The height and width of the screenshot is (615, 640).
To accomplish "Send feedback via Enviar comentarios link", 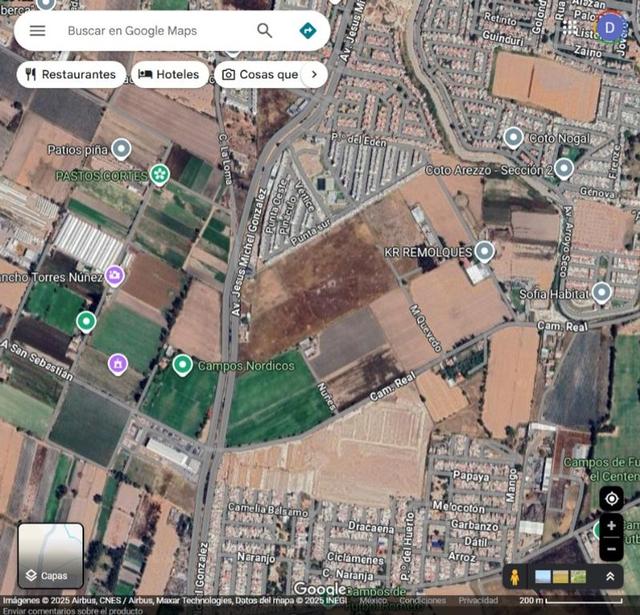I will click(73, 611).
